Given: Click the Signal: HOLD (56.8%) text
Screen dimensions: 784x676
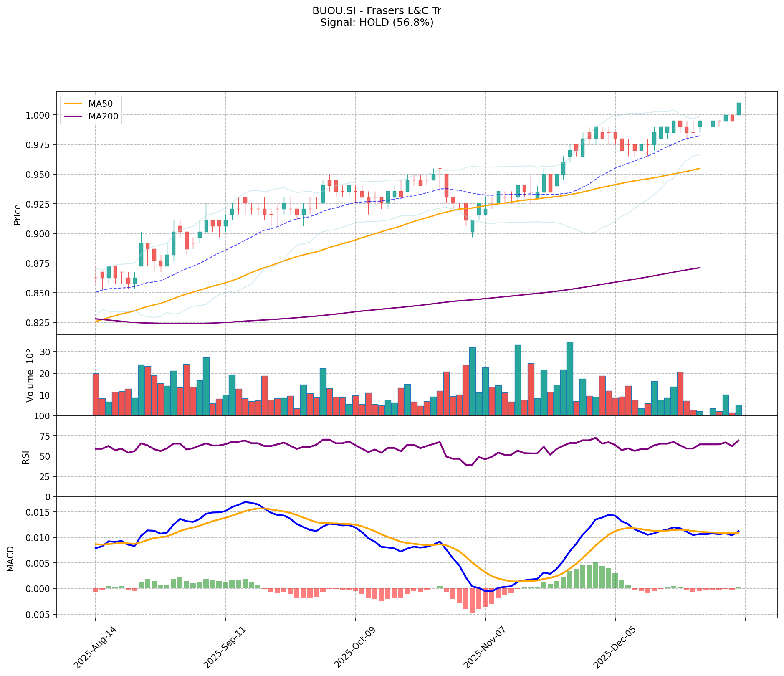Looking at the screenshot, I should point(377,23).
